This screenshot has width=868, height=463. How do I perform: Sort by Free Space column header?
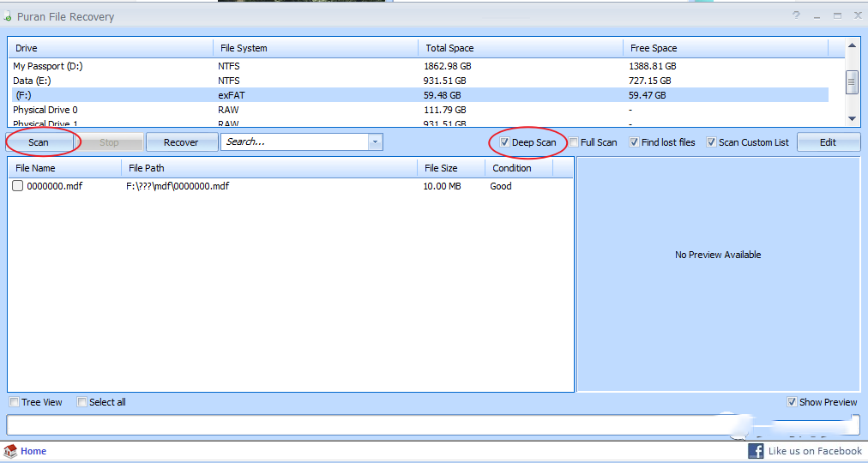725,48
